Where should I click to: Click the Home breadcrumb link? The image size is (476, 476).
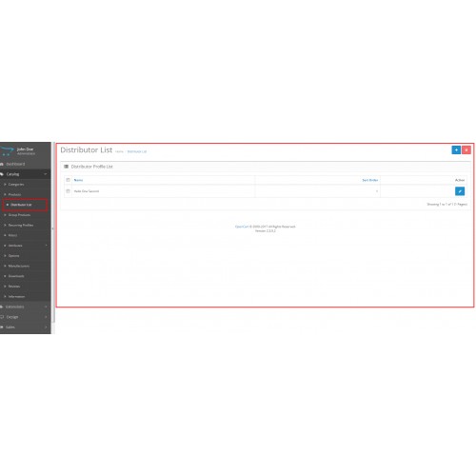[x=119, y=151]
